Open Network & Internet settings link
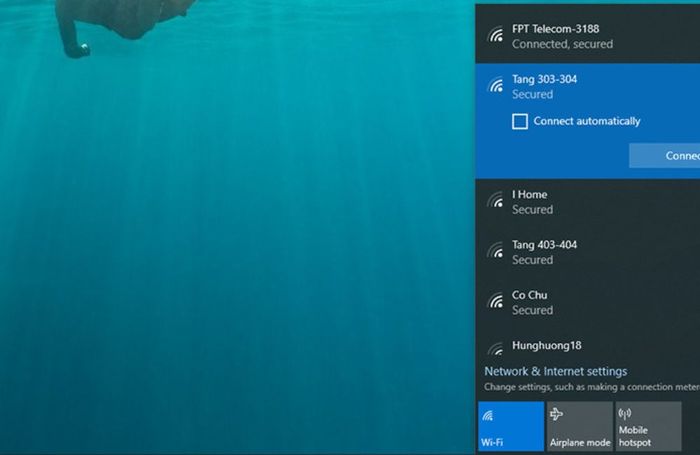The width and height of the screenshot is (700, 455). [555, 372]
